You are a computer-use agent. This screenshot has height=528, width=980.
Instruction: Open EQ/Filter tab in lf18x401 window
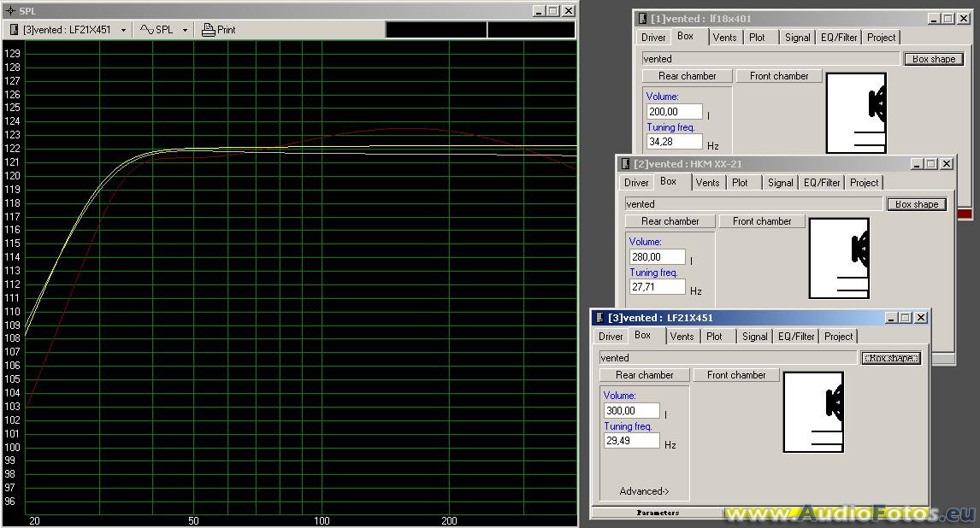[x=839, y=38]
